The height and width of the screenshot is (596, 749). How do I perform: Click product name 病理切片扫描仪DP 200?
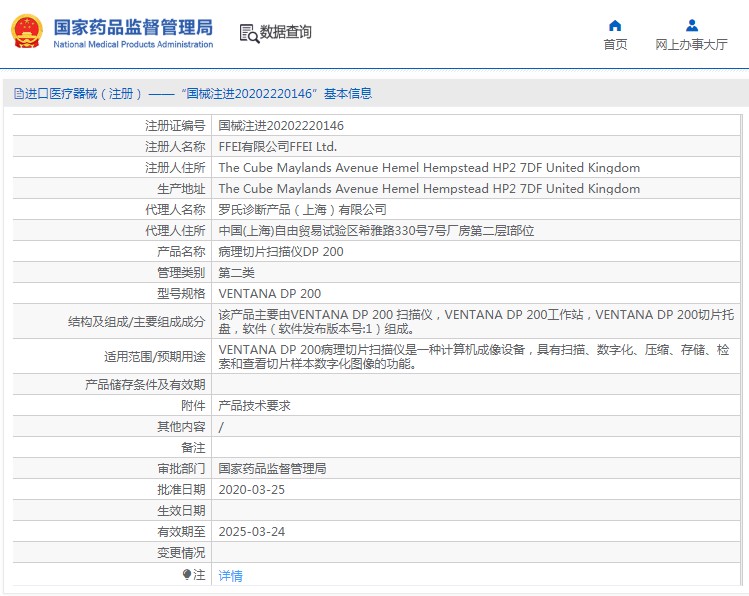[281, 252]
